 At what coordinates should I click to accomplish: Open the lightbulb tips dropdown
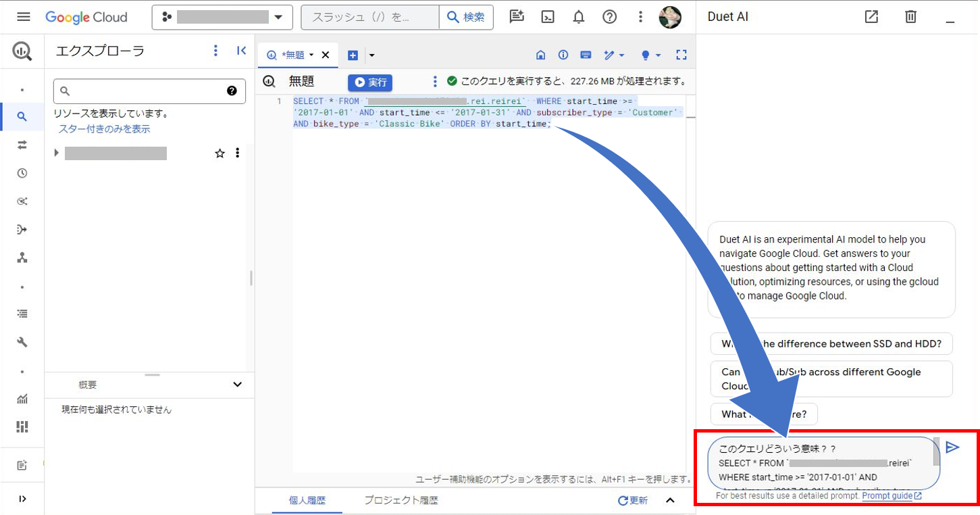[x=650, y=55]
